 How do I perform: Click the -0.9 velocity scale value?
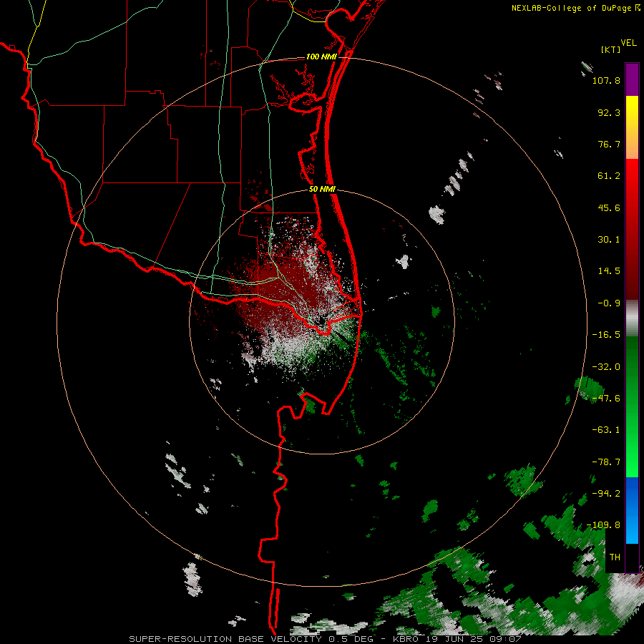pos(609,303)
